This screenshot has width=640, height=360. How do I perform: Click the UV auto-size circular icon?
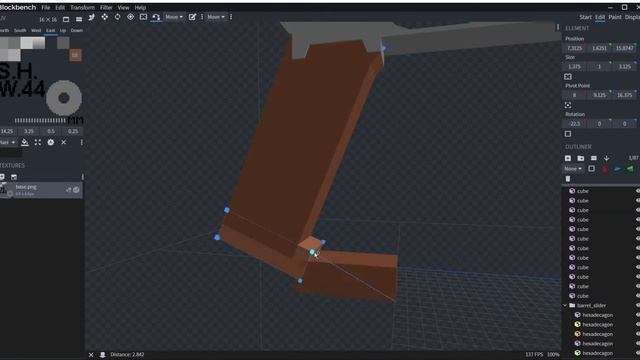pyautogui.click(x=51, y=142)
